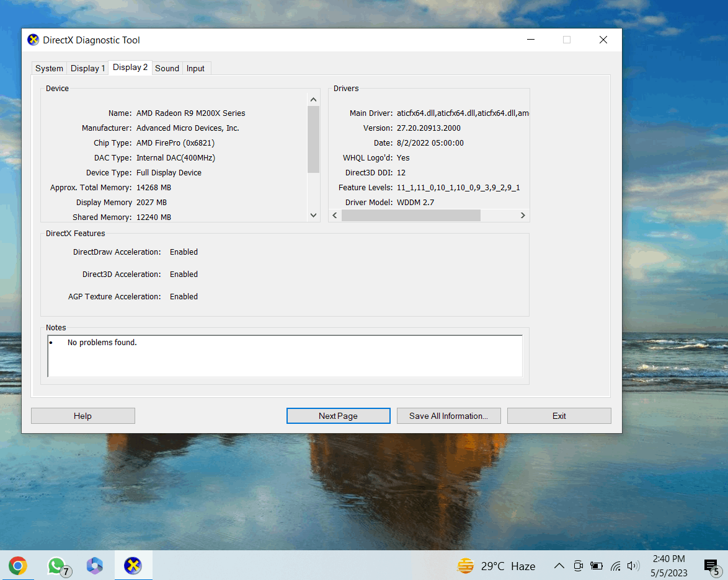Close the DirectX Diagnostic Tool window
The width and height of the screenshot is (728, 580).
click(x=603, y=40)
